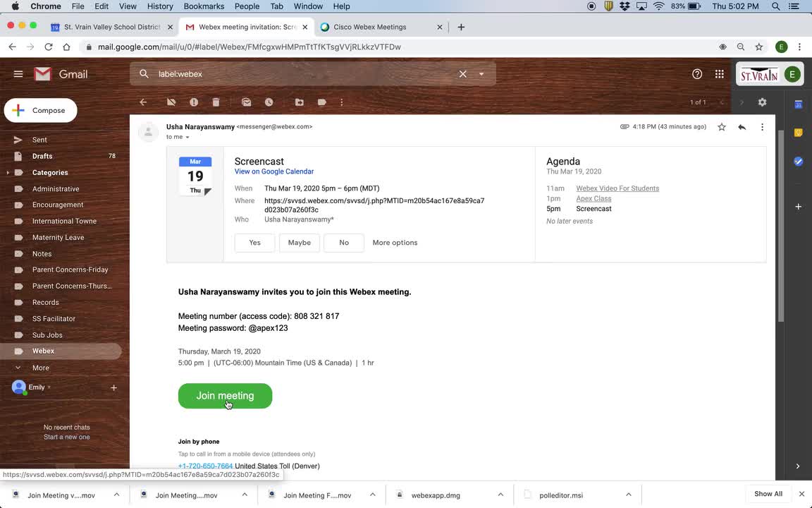Open search options dropdown in search bar
Screen dimensions: 812x508
(481, 73)
